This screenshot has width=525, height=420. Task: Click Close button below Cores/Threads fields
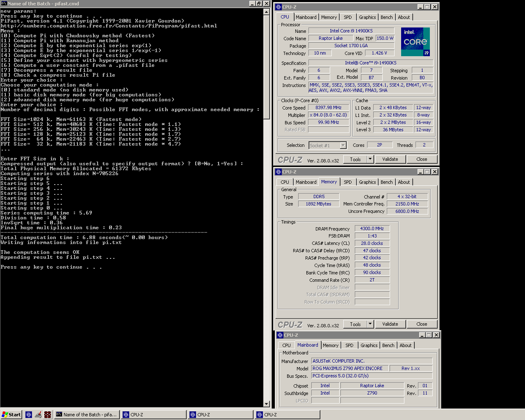(x=422, y=159)
